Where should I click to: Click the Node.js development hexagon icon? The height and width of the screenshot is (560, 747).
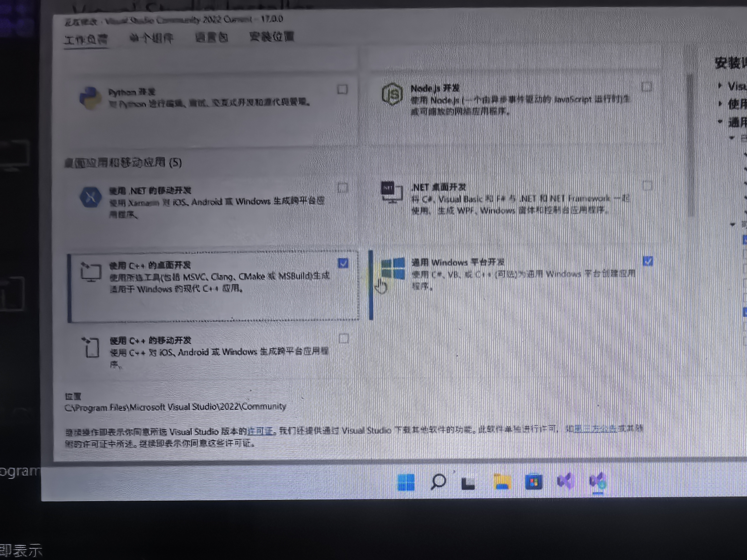(392, 94)
